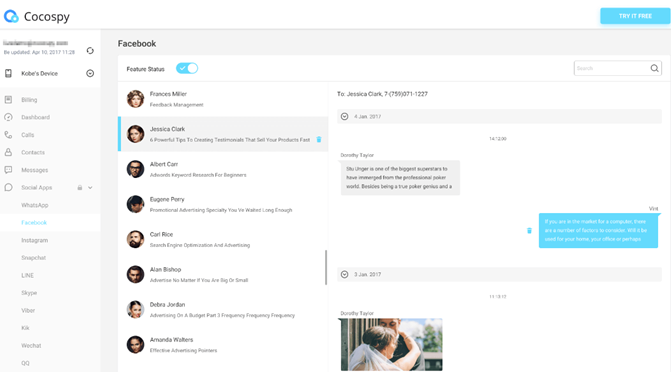This screenshot has height=376, width=671.
Task: Click the search magnifier icon
Action: pos(654,68)
